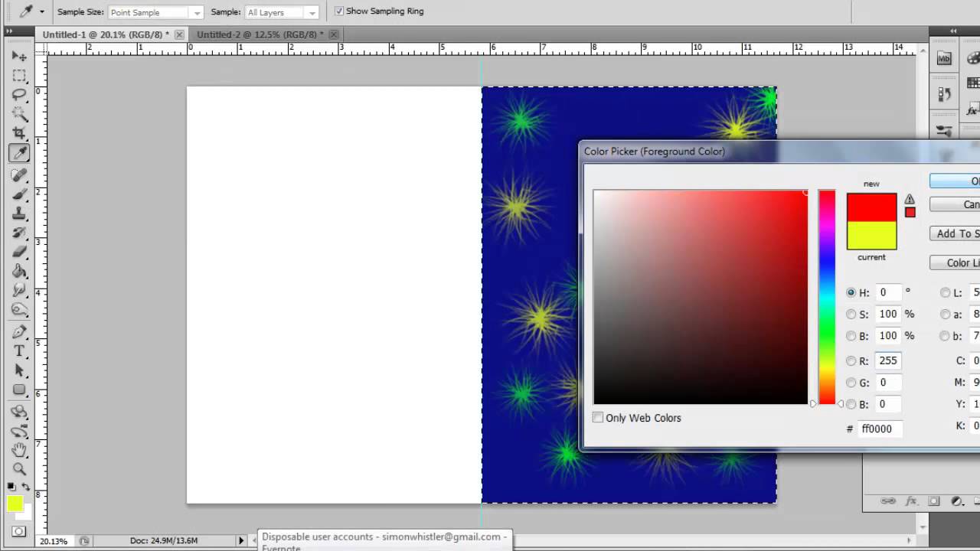Select the G (green) radio button
This screenshot has height=551, width=980.
pos(851,382)
